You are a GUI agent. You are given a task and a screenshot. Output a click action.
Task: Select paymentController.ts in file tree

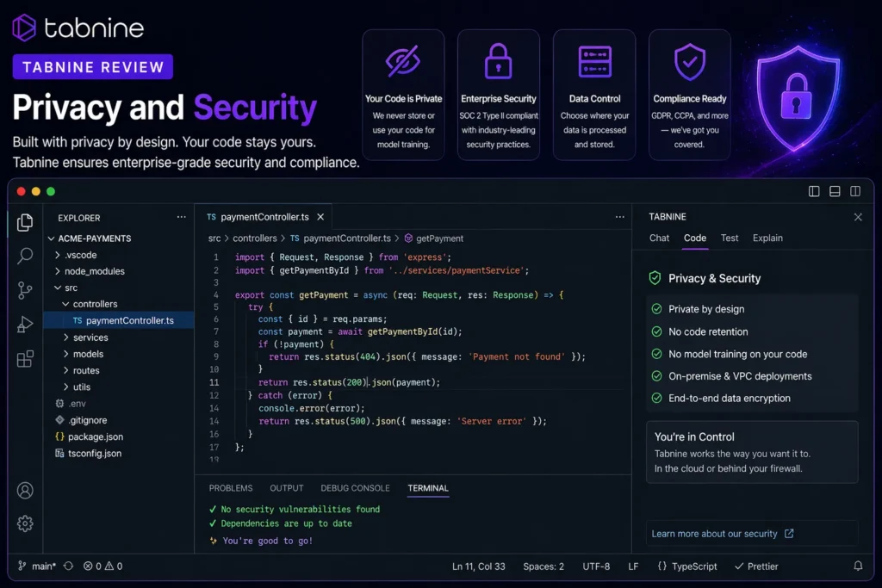[x=119, y=320]
